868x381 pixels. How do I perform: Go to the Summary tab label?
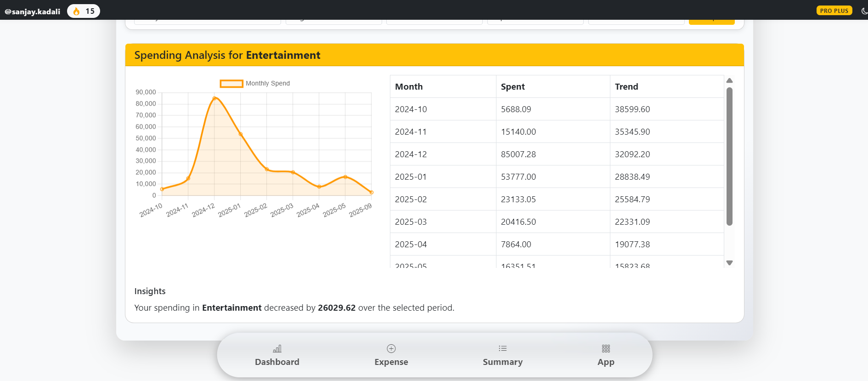pos(502,362)
